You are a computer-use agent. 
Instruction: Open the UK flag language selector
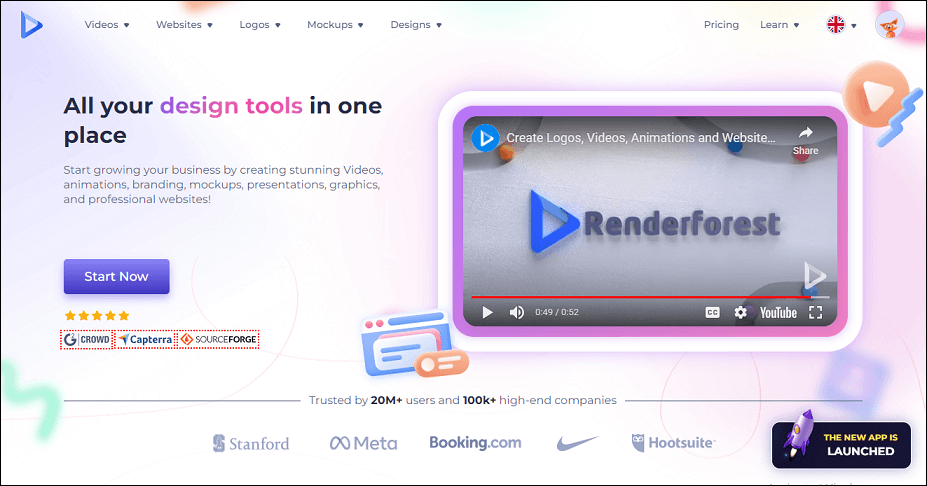tap(841, 25)
